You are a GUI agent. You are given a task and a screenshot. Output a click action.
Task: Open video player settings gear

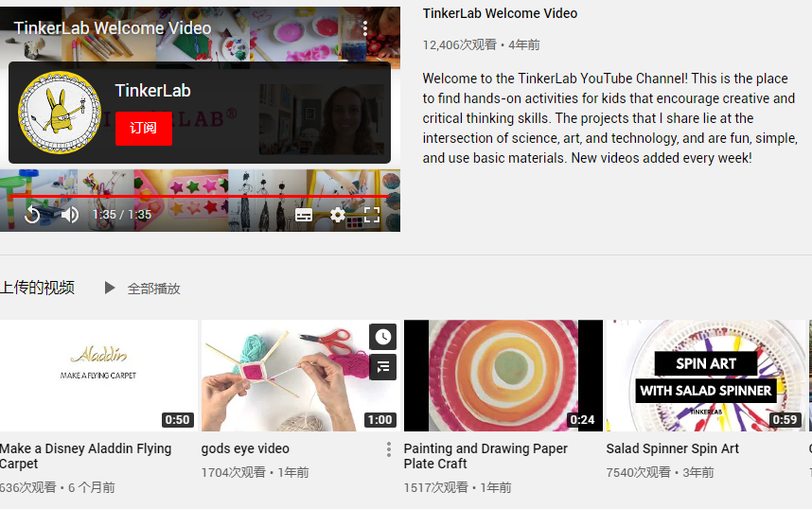tap(338, 215)
